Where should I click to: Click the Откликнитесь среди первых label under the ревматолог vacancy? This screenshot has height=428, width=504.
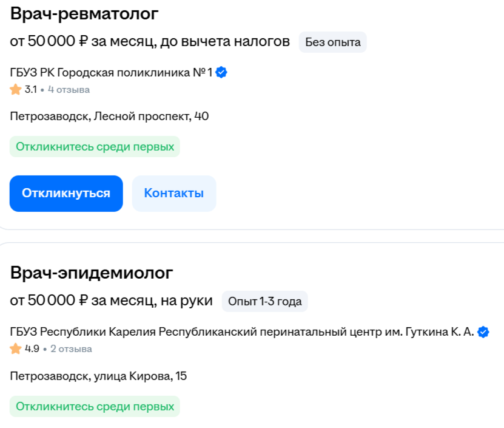coord(95,146)
